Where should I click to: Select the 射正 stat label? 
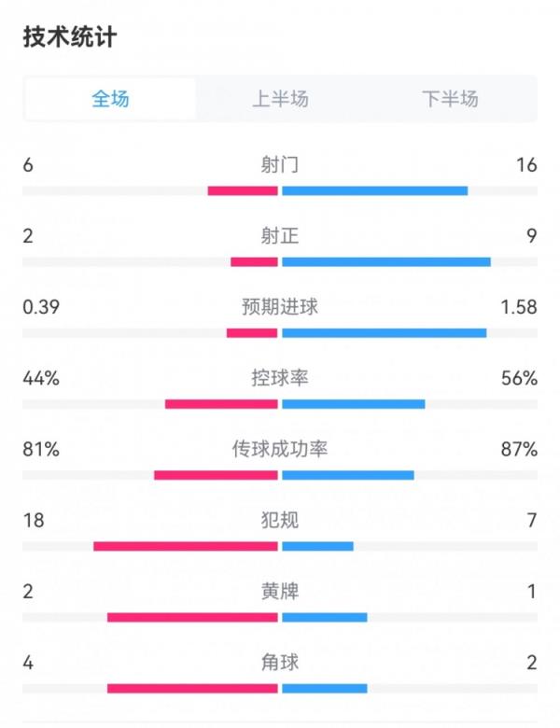(x=280, y=236)
